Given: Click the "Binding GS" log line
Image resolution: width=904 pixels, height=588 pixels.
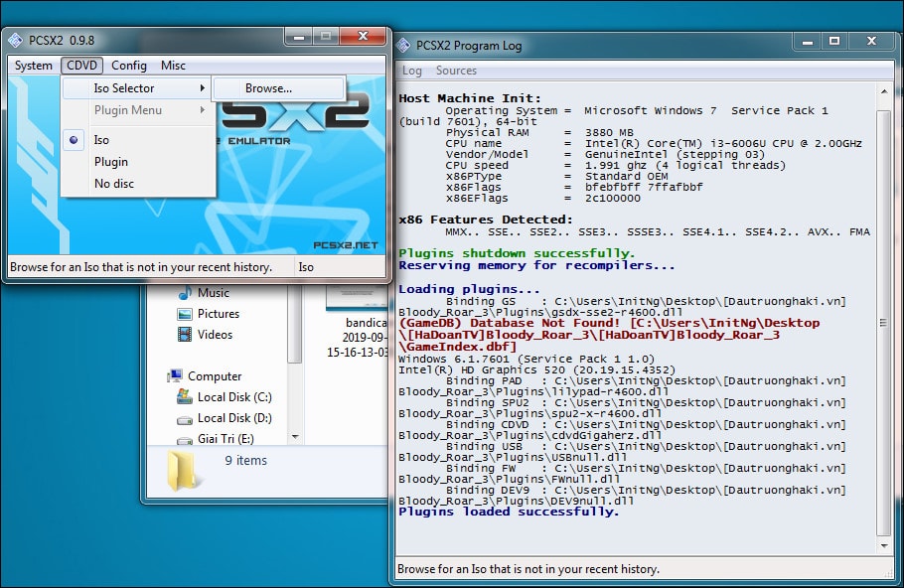Looking at the screenshot, I should pyautogui.click(x=622, y=306).
